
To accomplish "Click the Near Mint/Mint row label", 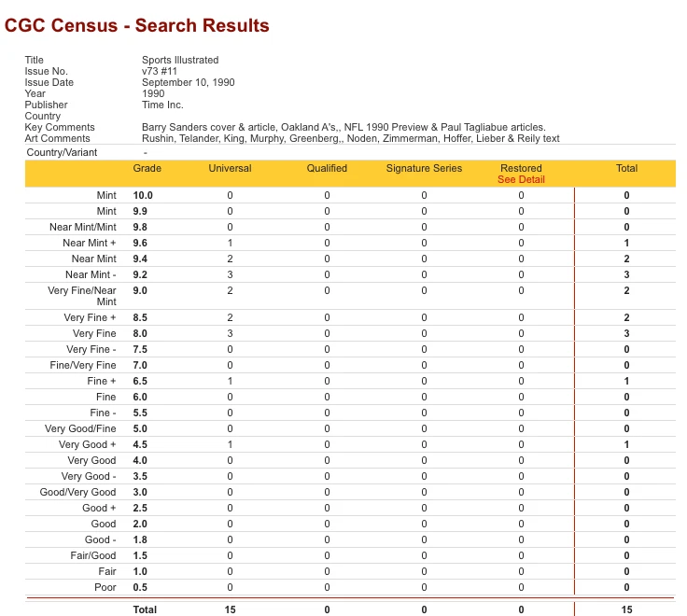I will coord(83,227).
